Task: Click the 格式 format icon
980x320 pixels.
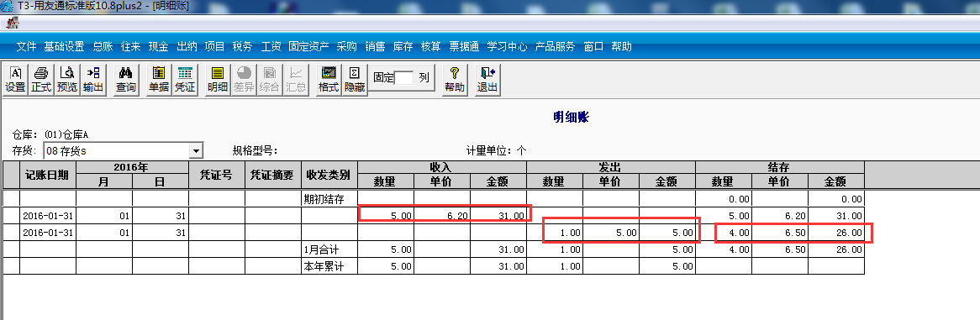Action: (x=328, y=80)
